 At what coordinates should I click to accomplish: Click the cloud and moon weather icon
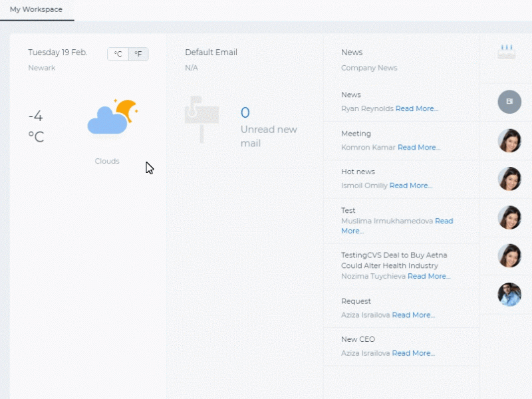click(x=112, y=117)
